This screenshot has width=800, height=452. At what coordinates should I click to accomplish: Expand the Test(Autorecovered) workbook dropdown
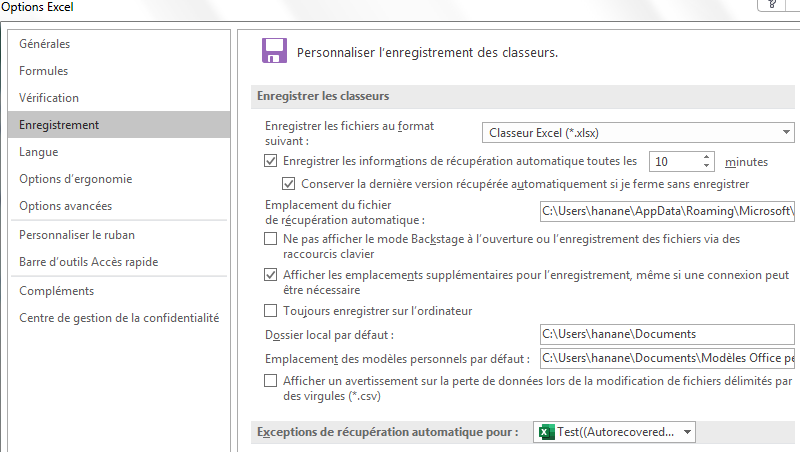(x=685, y=432)
